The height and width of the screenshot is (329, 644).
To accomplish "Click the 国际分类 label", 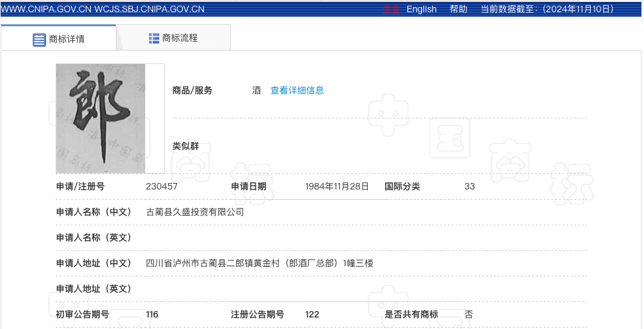I will click(402, 186).
